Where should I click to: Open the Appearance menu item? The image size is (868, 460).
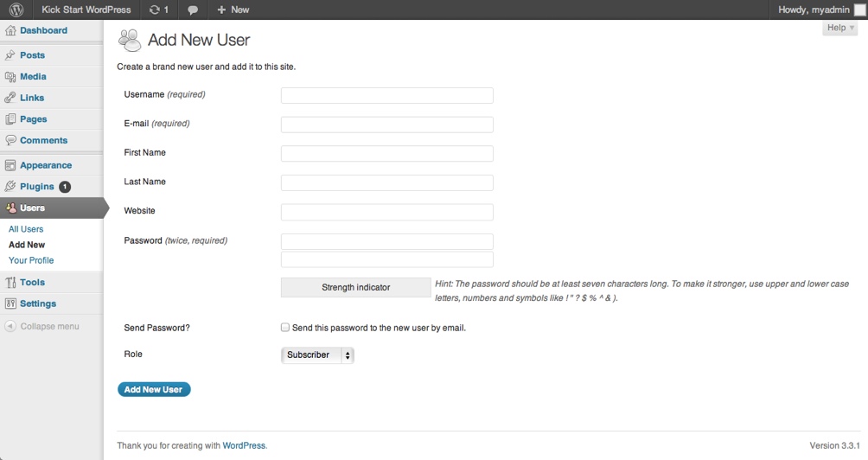[46, 165]
